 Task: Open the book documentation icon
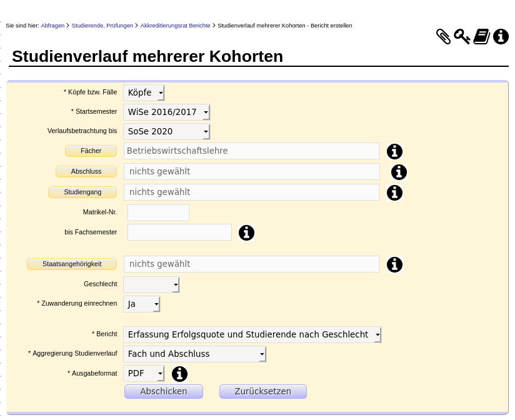[x=481, y=36]
